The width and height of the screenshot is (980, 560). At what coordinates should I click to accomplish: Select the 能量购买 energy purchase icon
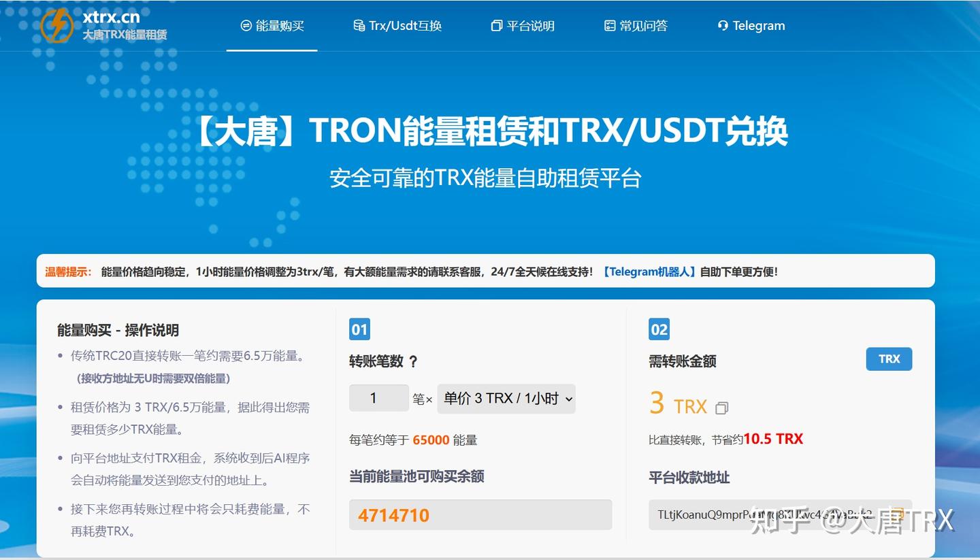point(246,26)
